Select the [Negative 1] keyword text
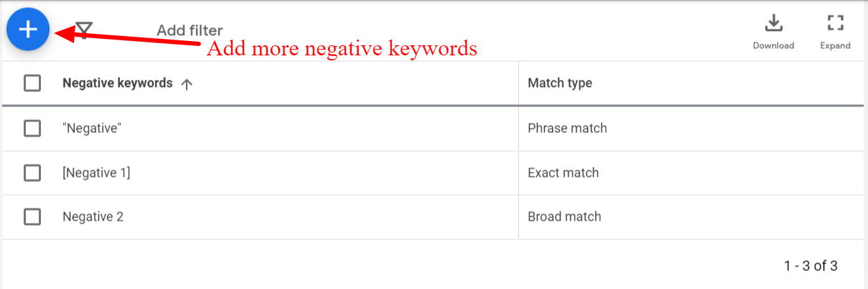Image resolution: width=868 pixels, height=289 pixels. coord(96,173)
